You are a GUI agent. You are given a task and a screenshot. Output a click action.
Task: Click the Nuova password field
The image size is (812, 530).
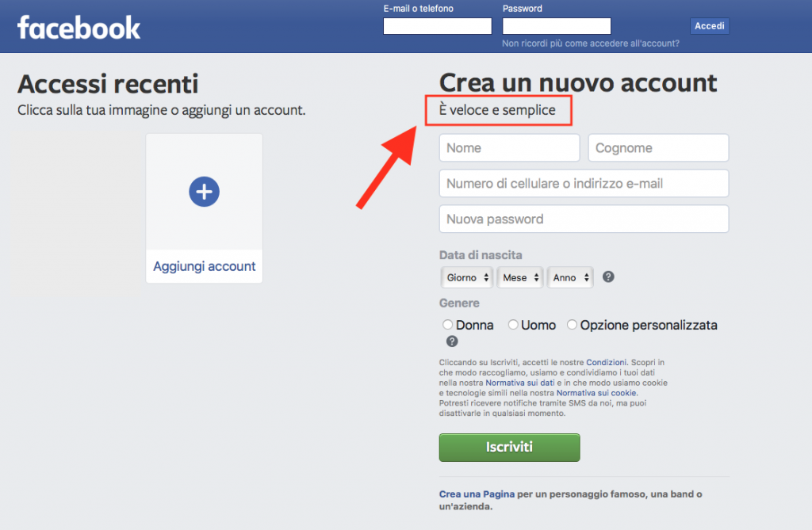(584, 219)
